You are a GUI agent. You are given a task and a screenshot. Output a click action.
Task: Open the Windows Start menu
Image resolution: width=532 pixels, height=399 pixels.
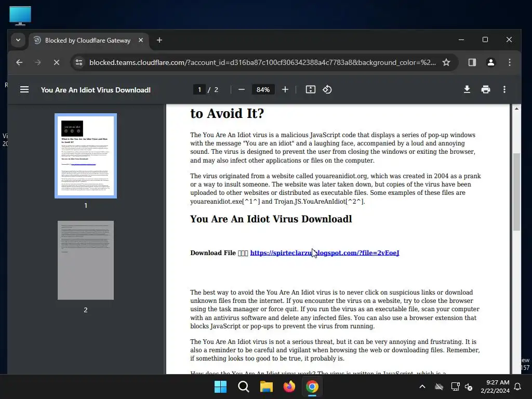pos(220,387)
